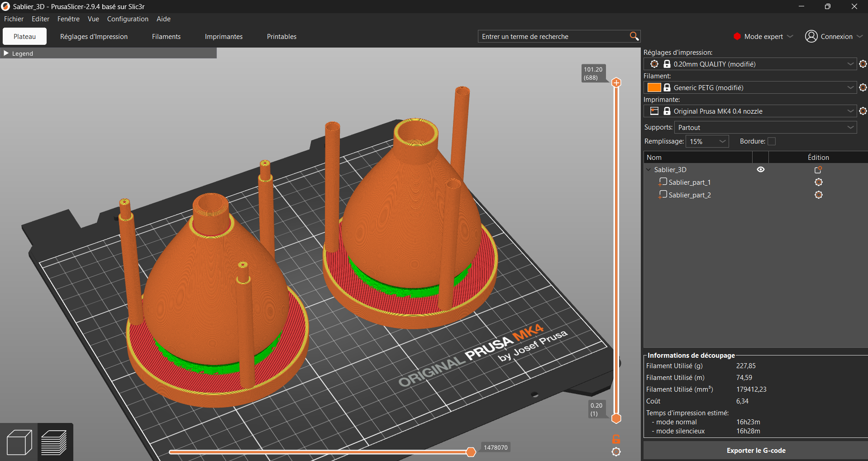Viewport: 868px width, 461px height.
Task: Enable the Bordure checkbox
Action: (x=772, y=142)
